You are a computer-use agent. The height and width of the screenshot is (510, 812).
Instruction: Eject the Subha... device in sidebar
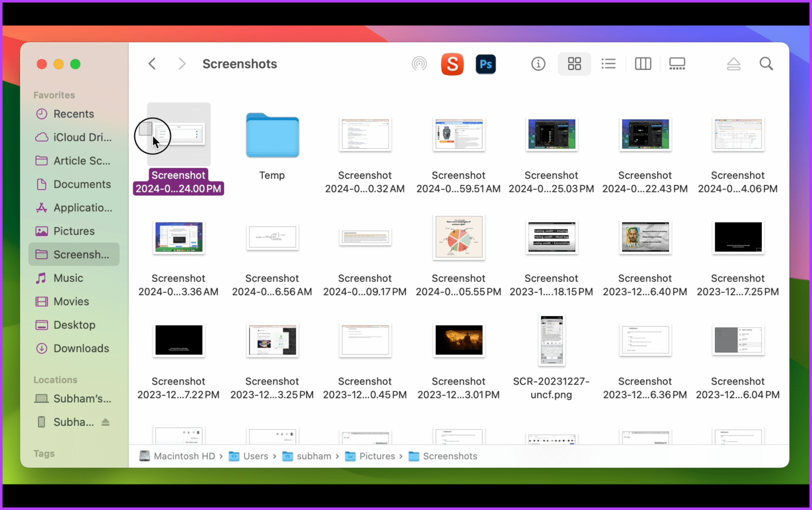[106, 422]
